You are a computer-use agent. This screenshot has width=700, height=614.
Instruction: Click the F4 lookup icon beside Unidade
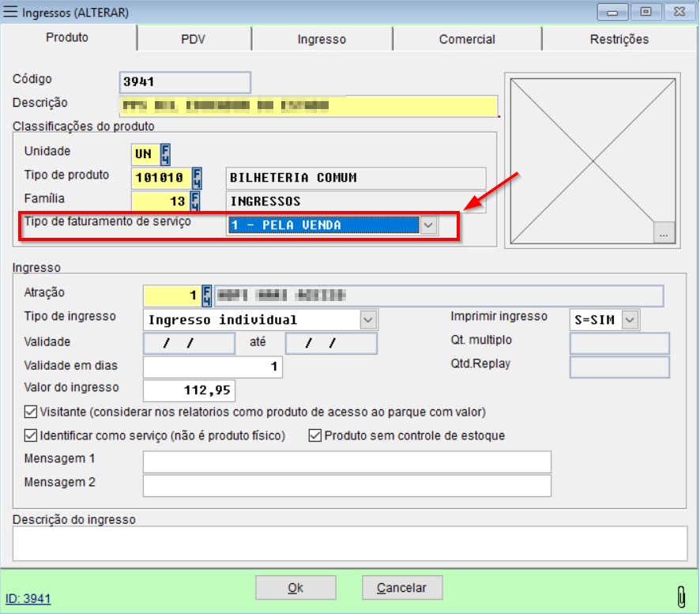(165, 153)
